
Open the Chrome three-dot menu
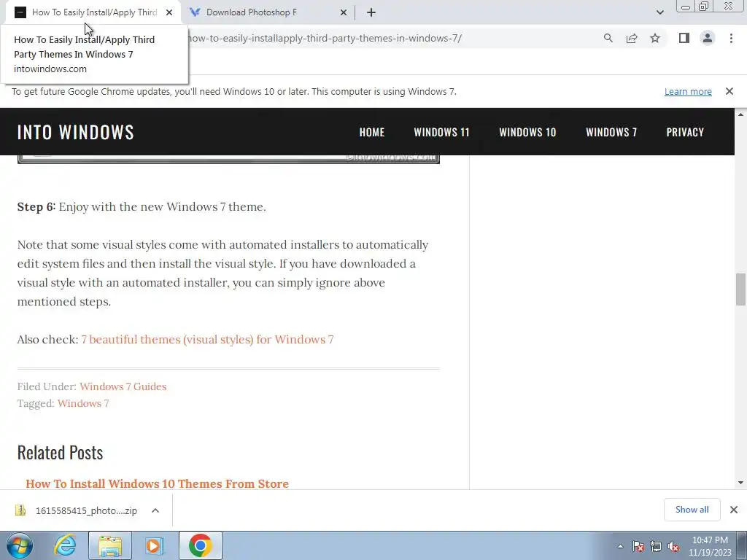[x=731, y=38]
